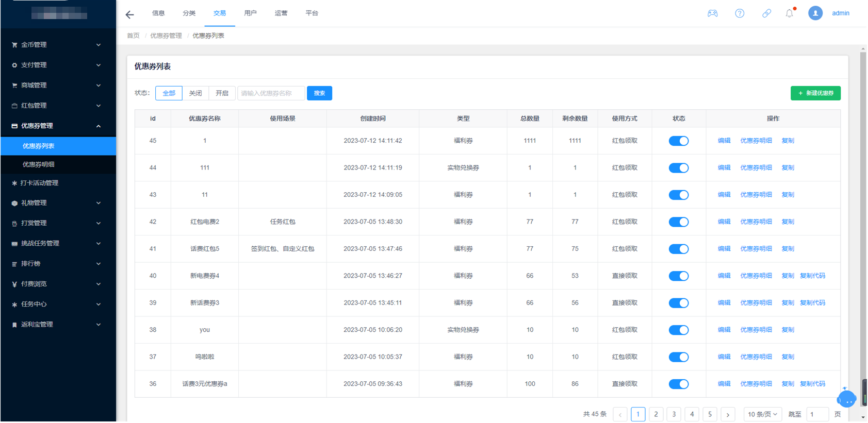868x423 pixels.
Task: Click the 跳至 page number input
Action: click(817, 414)
